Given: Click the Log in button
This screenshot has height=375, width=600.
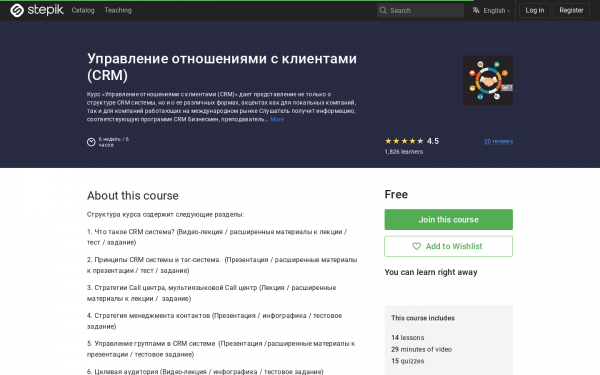Looking at the screenshot, I should pos(535,10).
